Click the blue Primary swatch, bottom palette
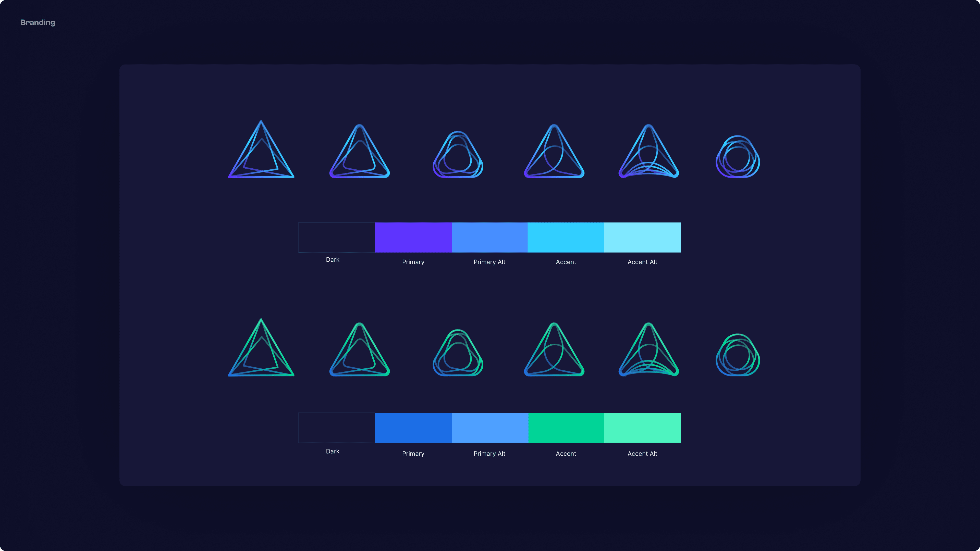 [x=413, y=428]
